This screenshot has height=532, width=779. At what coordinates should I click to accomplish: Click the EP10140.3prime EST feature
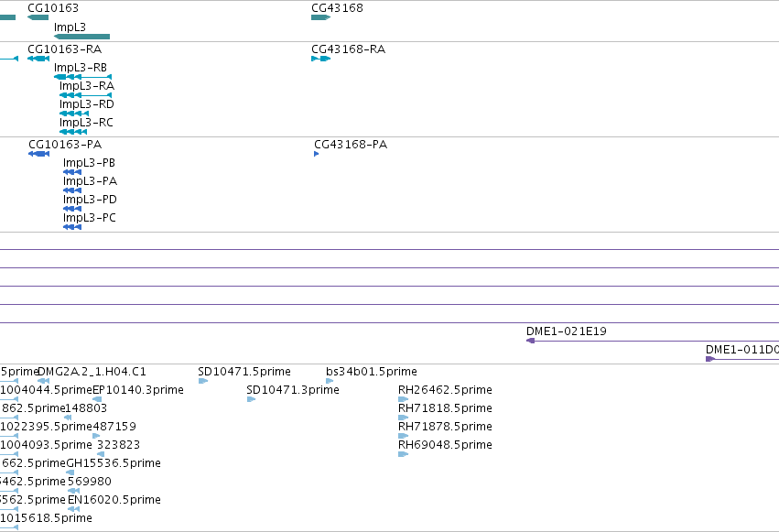(x=97, y=399)
